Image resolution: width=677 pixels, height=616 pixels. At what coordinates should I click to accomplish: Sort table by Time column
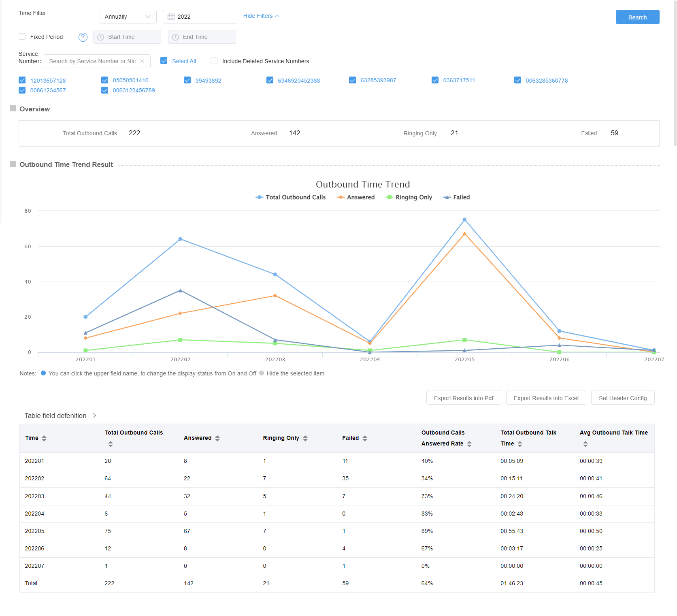[44, 438]
